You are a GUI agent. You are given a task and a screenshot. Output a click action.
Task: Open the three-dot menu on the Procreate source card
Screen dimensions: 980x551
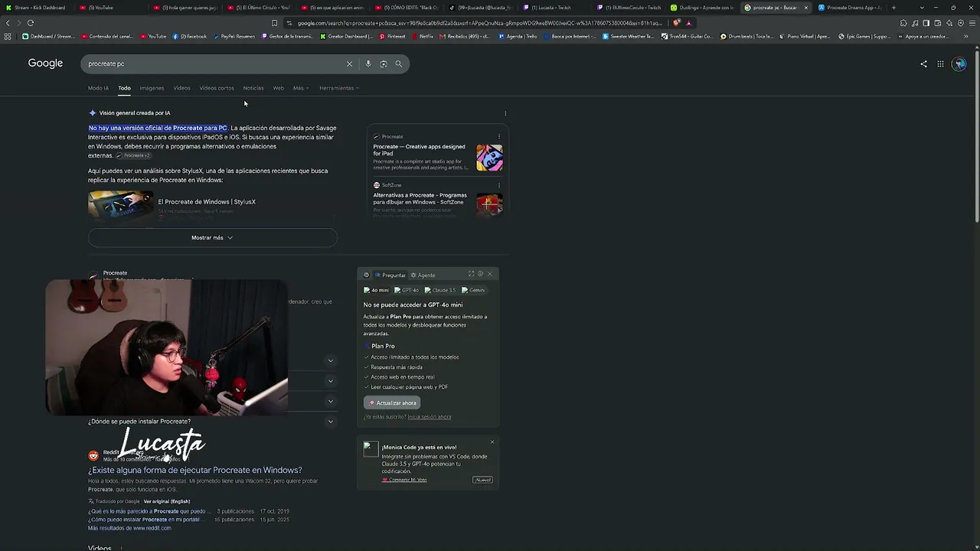[499, 137]
